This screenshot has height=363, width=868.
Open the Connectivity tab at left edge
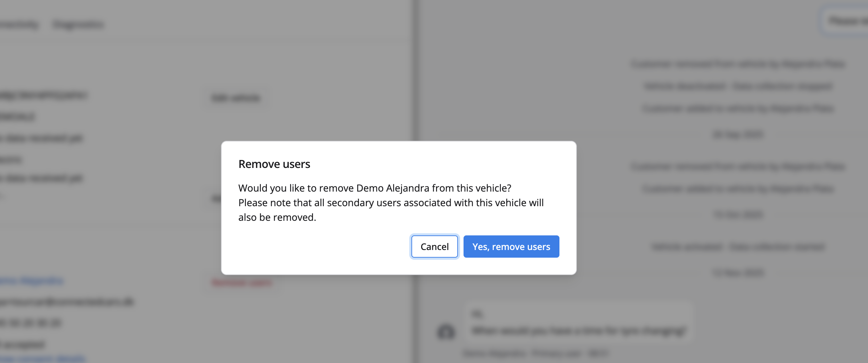pos(19,25)
